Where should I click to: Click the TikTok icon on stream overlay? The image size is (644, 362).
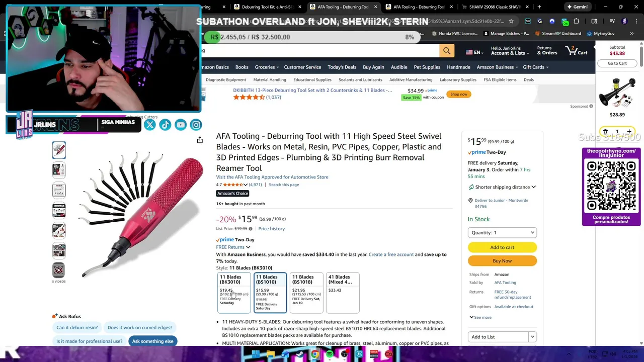tap(165, 125)
